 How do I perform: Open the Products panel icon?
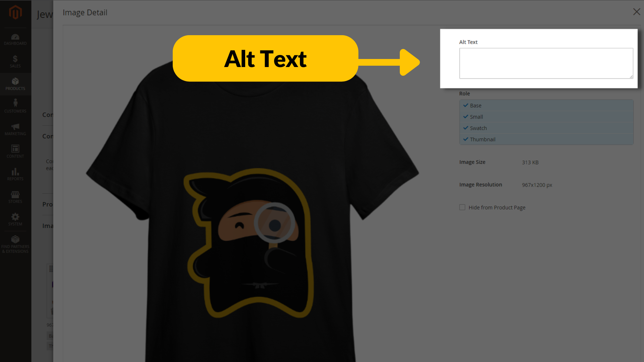[15, 83]
